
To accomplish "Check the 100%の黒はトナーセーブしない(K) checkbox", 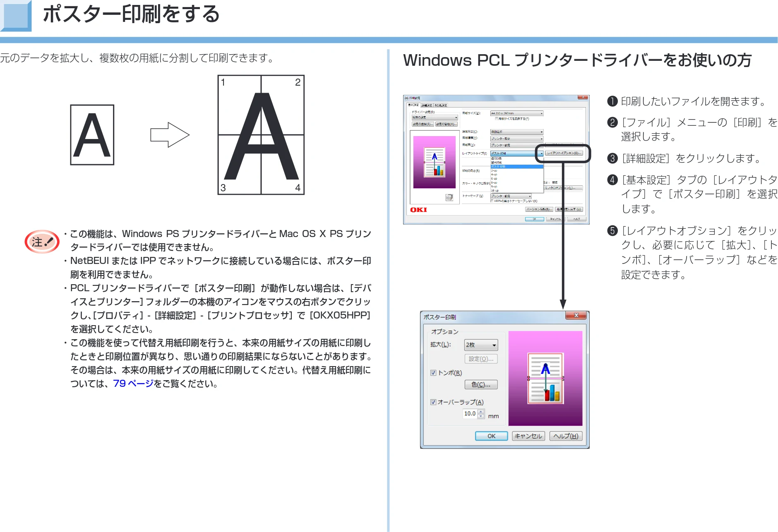I will [492, 201].
